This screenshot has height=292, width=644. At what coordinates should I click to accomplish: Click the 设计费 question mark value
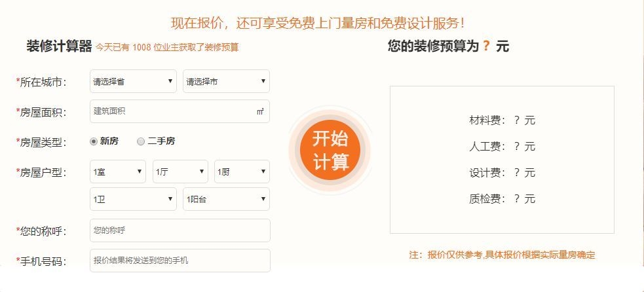coord(516,173)
